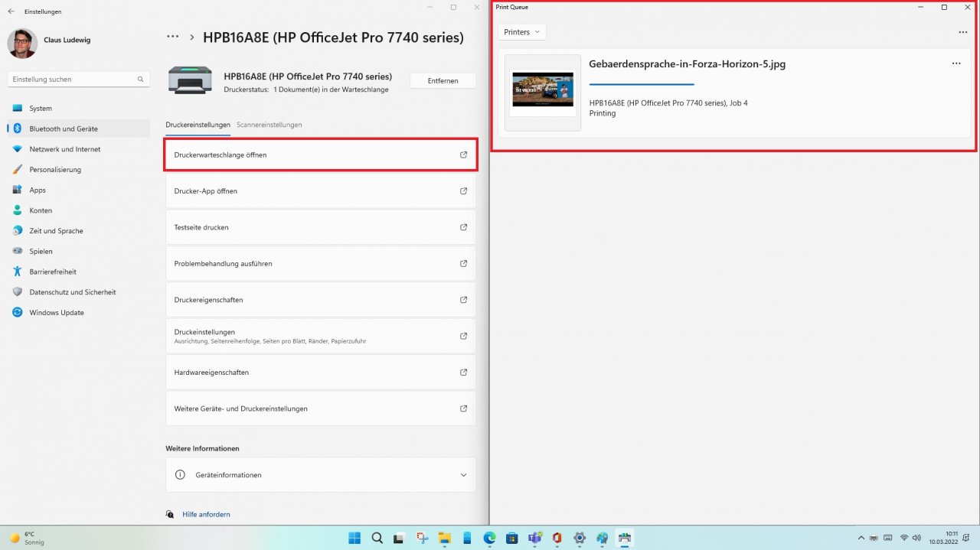This screenshot has width=980, height=550.
Task: Click the Einstellung suchen search field
Action: [79, 79]
